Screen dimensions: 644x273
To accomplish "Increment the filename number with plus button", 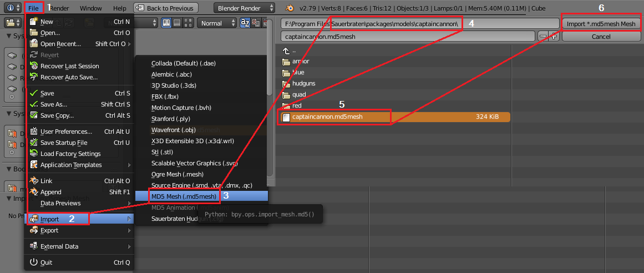I will [554, 37].
